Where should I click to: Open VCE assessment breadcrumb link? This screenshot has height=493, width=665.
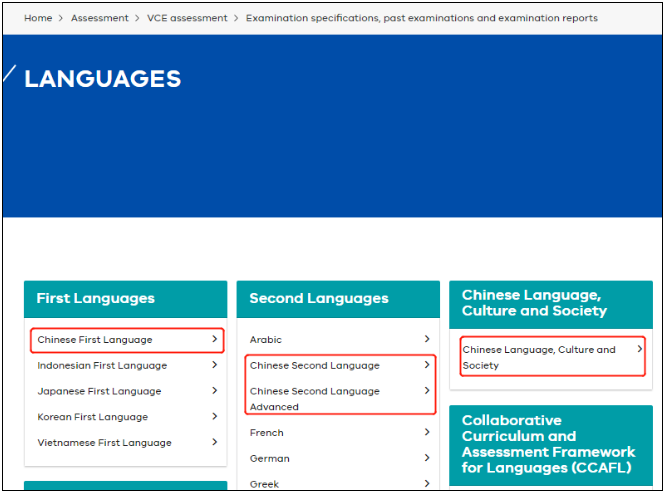187,18
